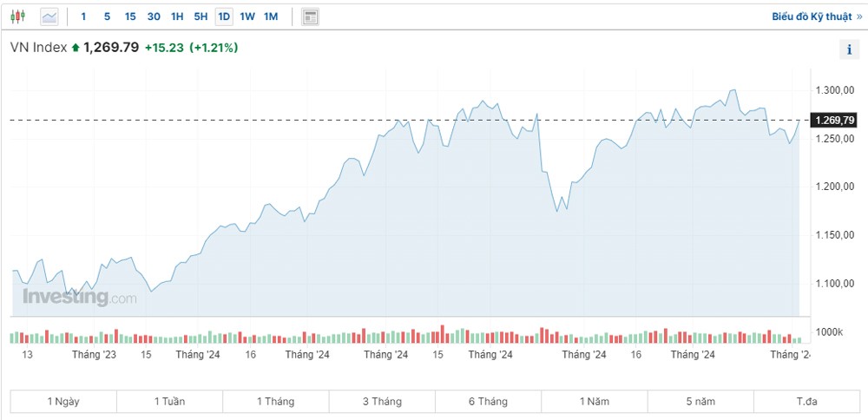
Task: Set the interval to 5 minutes
Action: [107, 16]
